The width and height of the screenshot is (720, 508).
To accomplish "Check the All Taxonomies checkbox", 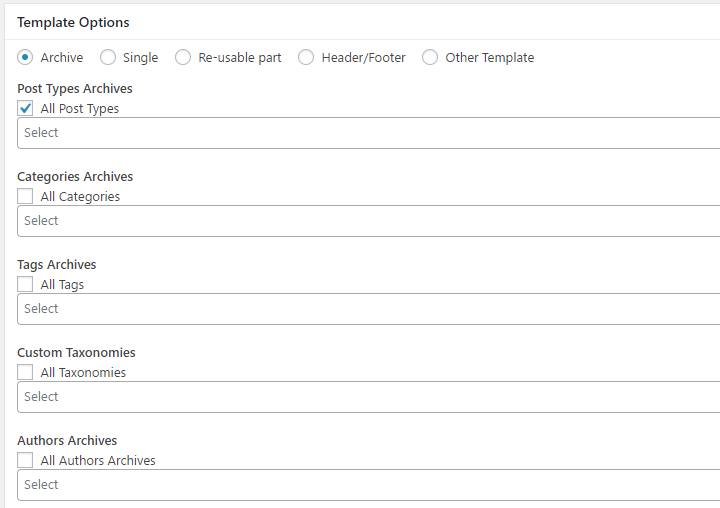I will click(x=25, y=372).
